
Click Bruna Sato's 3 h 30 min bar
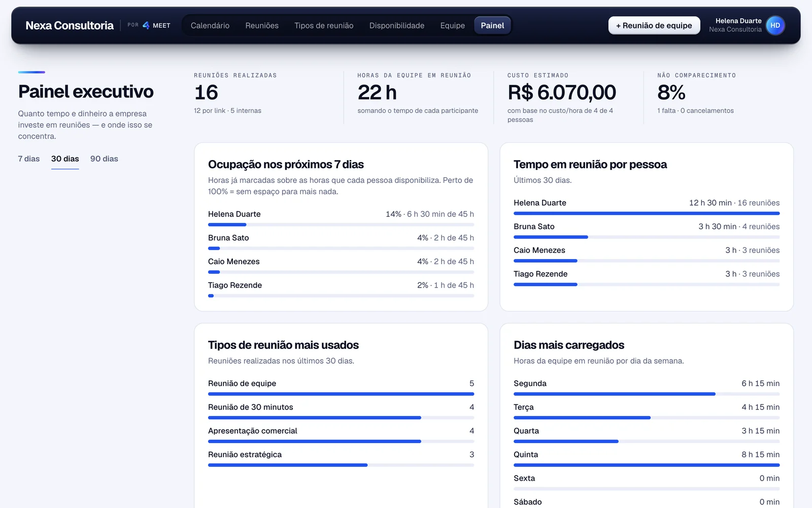pos(647,237)
